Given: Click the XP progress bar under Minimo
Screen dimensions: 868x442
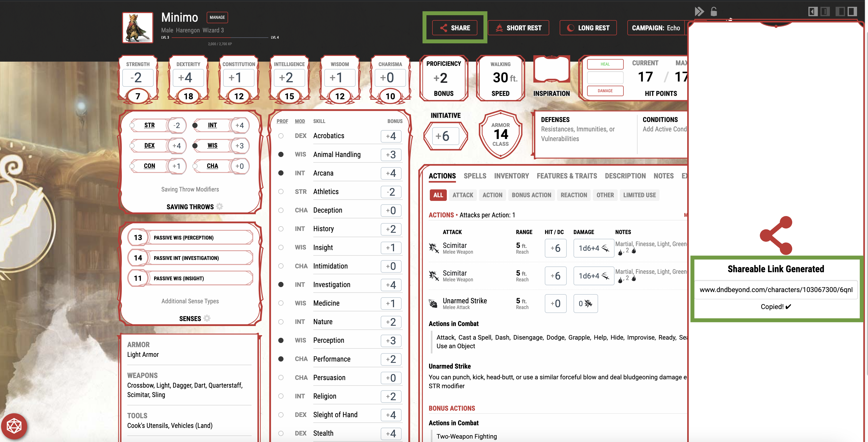Looking at the screenshot, I should pos(220,37).
